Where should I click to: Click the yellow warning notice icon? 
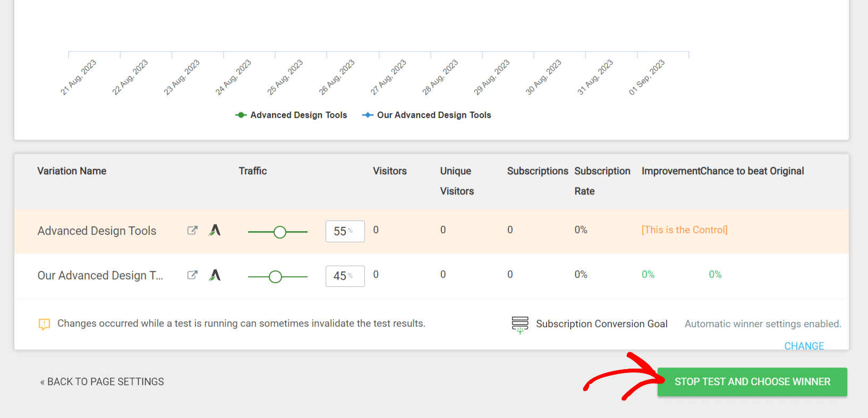coord(45,324)
